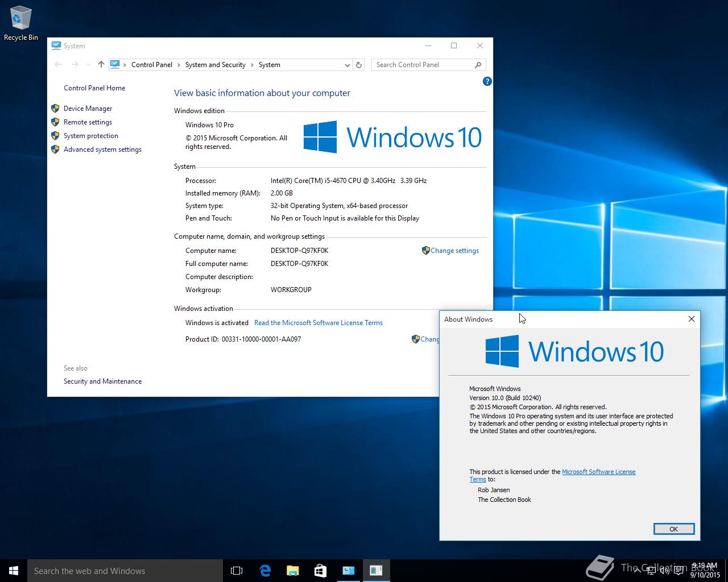Viewport: 728px width, 582px height.
Task: Click the OK button in About Windows
Action: [674, 529]
